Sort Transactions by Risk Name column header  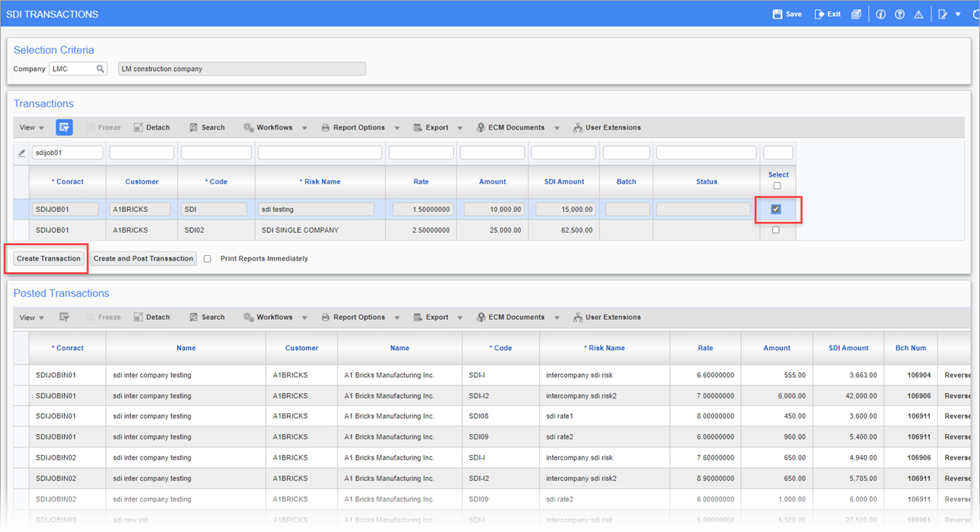tap(320, 182)
